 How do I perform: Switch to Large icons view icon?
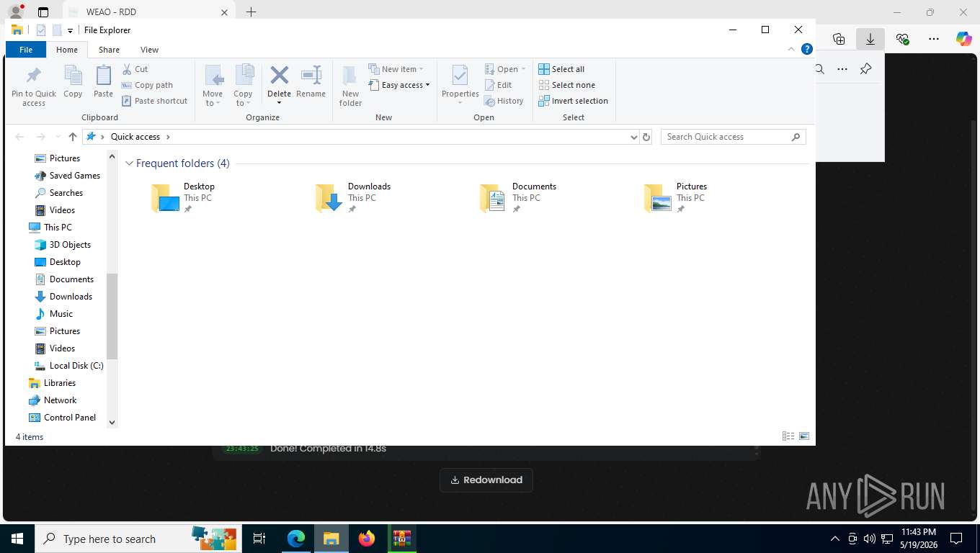point(804,436)
